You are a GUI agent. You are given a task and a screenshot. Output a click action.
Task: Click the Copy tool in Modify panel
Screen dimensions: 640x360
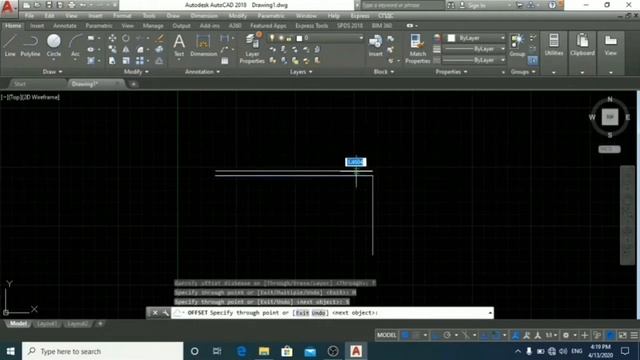tap(112, 49)
